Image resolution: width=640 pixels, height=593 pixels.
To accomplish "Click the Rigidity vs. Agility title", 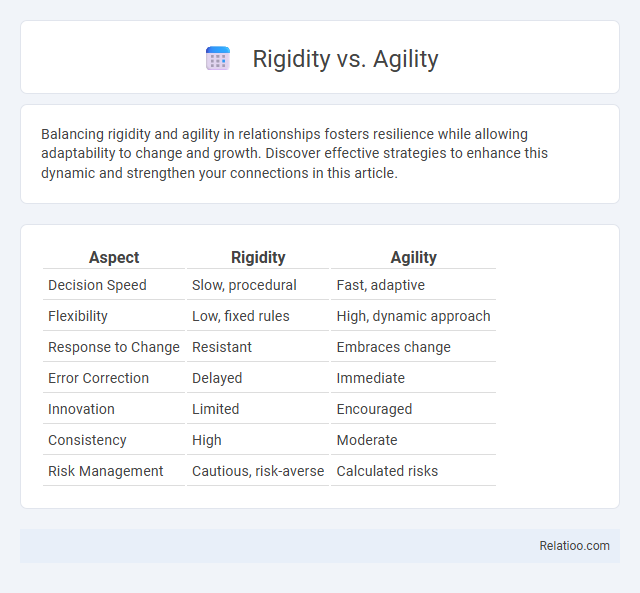I will [345, 59].
